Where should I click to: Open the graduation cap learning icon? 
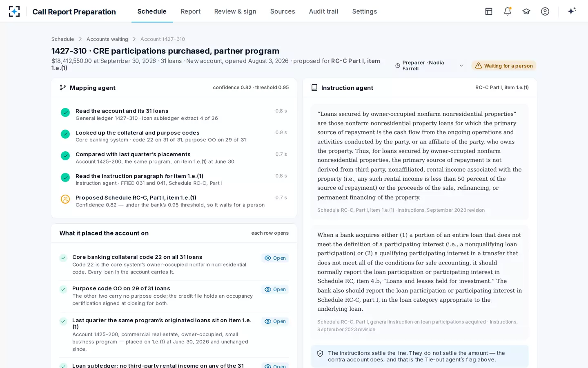pyautogui.click(x=526, y=11)
